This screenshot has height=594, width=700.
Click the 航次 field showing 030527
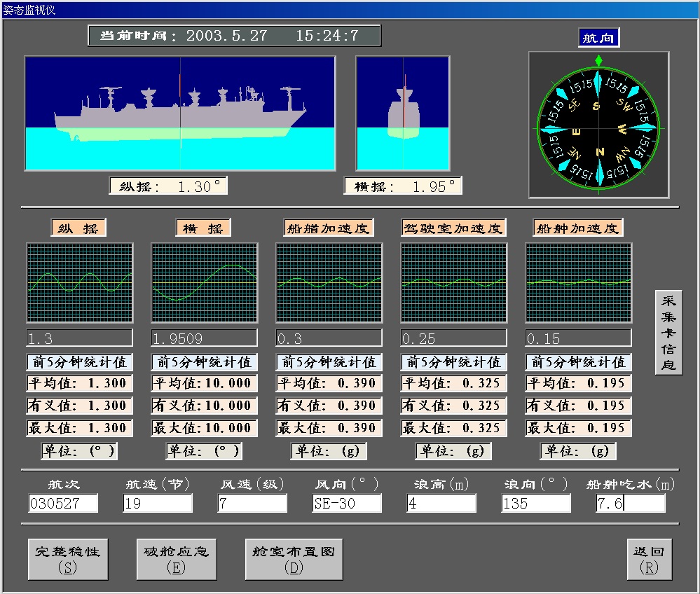pos(63,503)
